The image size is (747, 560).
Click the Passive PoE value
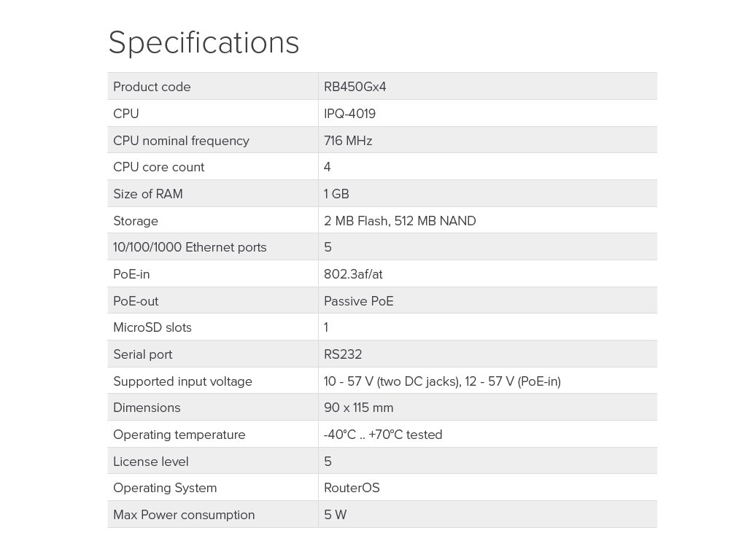pyautogui.click(x=358, y=301)
